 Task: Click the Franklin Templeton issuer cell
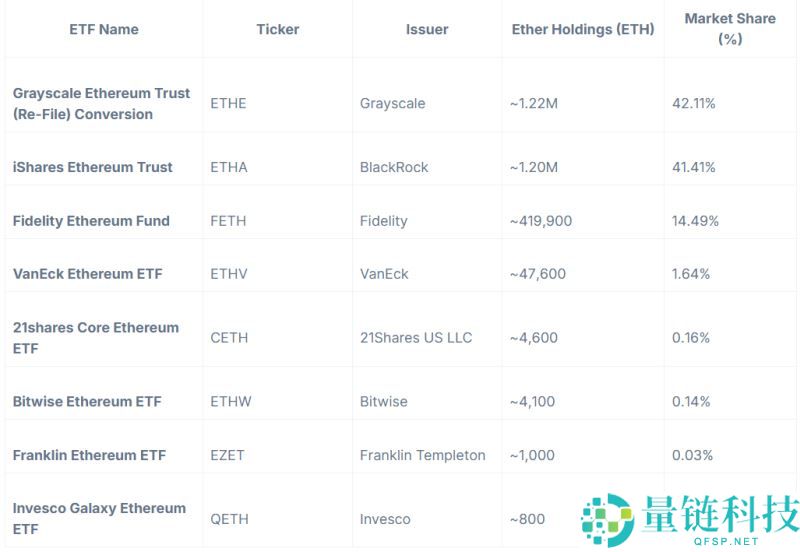coord(422,455)
